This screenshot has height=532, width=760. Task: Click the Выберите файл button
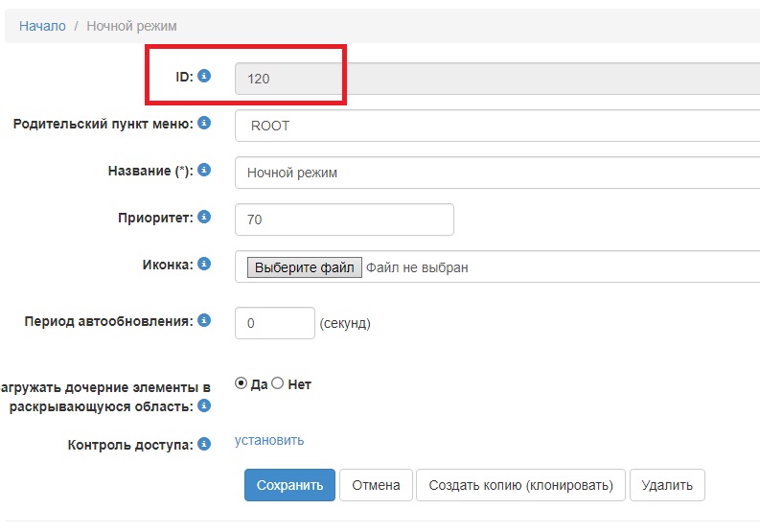tap(305, 267)
